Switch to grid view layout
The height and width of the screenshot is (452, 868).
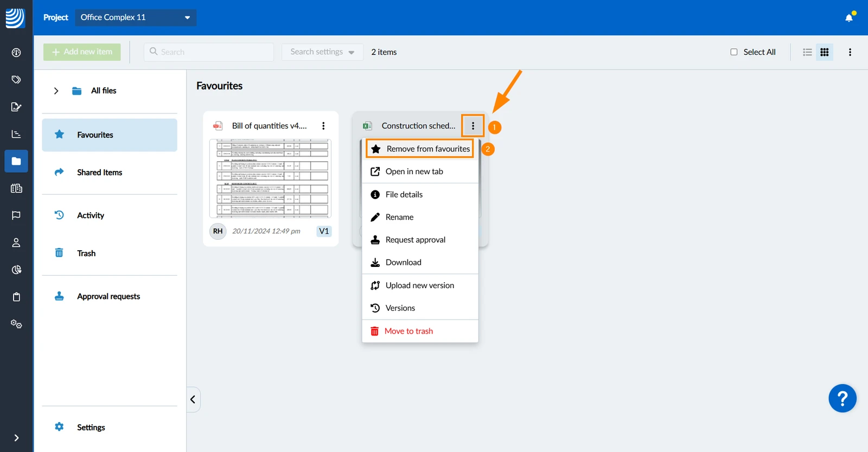point(825,52)
